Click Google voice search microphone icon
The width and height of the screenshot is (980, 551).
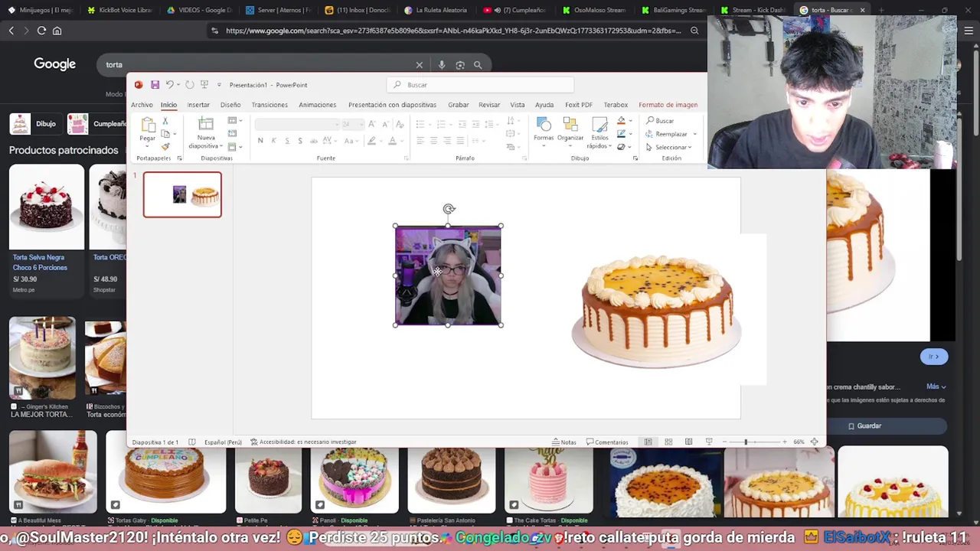pos(441,65)
